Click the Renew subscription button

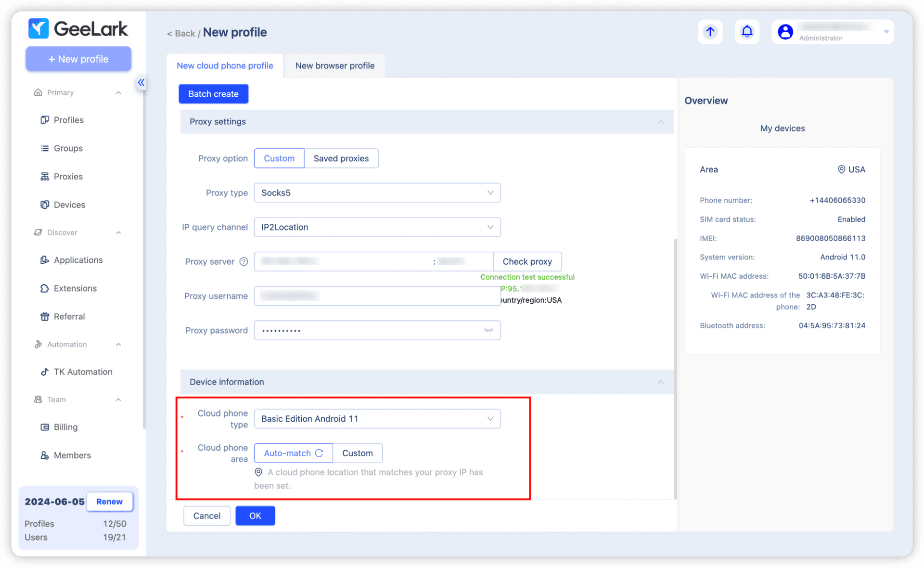click(x=109, y=501)
